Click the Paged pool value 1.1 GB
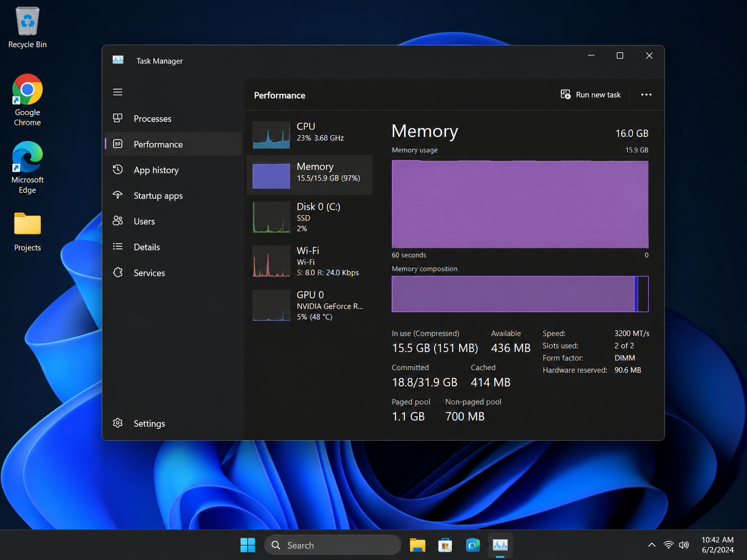This screenshot has width=747, height=560. [x=409, y=416]
